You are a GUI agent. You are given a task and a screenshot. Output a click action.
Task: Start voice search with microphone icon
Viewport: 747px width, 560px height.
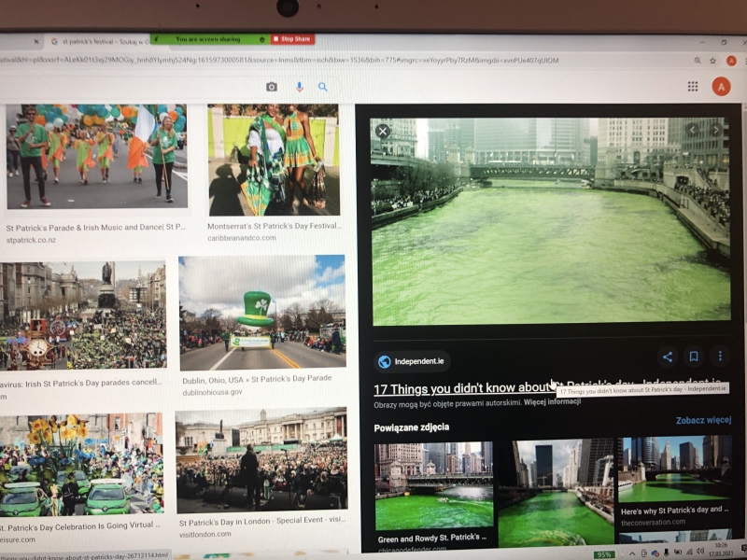pos(299,87)
